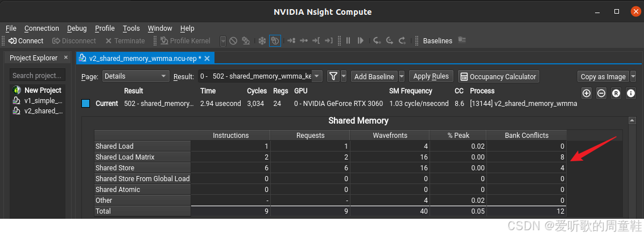
Task: Open the Page dropdown showing Details
Action: [135, 76]
